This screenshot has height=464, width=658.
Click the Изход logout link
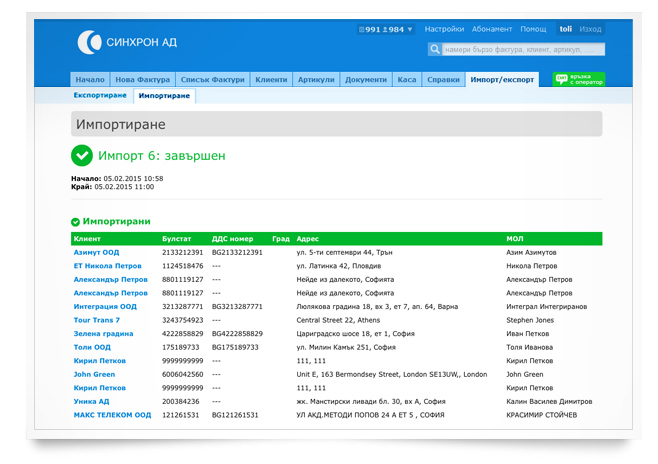pyautogui.click(x=590, y=30)
